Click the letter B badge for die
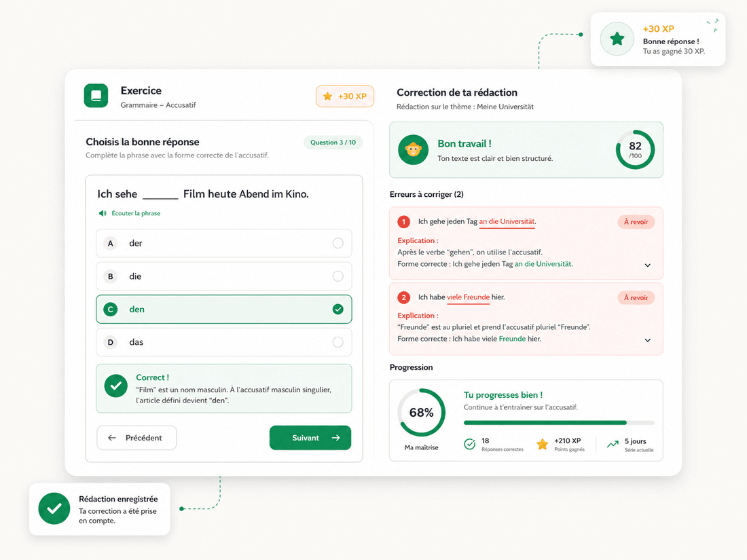Screen dimensions: 747x560 [x=111, y=276]
